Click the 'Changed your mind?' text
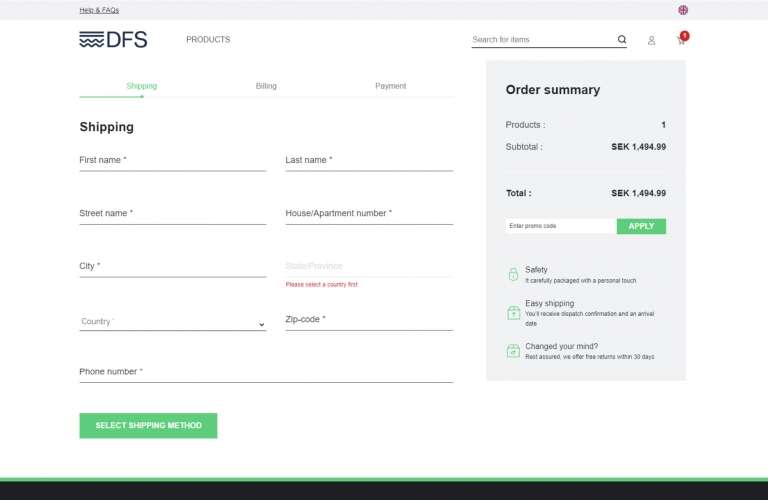Image resolution: width=768 pixels, height=500 pixels. pos(561,346)
